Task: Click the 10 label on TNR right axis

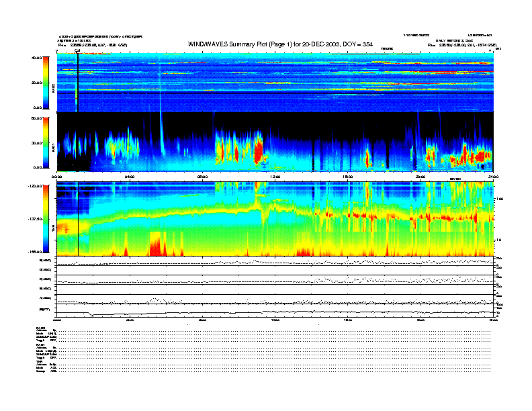Action: [498, 240]
